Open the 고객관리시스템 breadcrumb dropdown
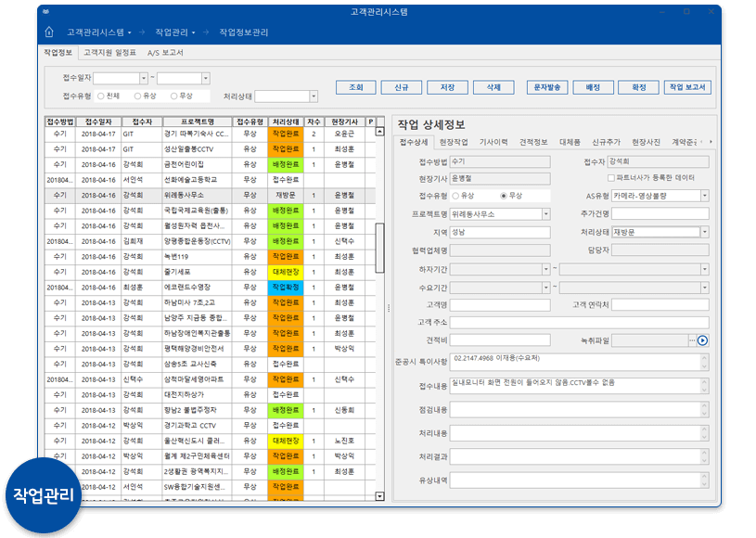Viewport: 756px width, 538px height. point(129,32)
